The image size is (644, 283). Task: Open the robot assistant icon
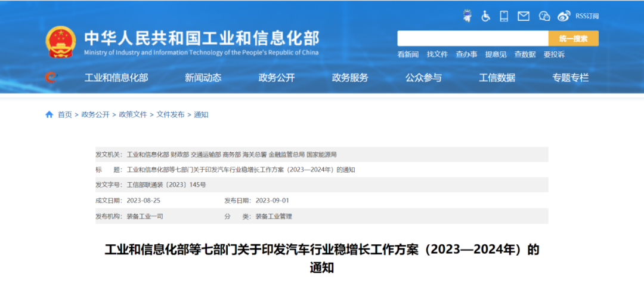[x=467, y=16]
